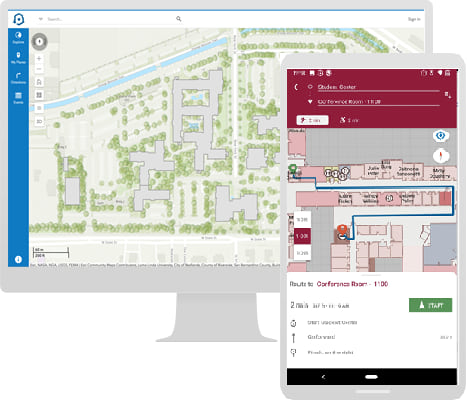The height and width of the screenshot is (401, 467).
Task: Zoom in with the plus button
Action: (x=39, y=58)
